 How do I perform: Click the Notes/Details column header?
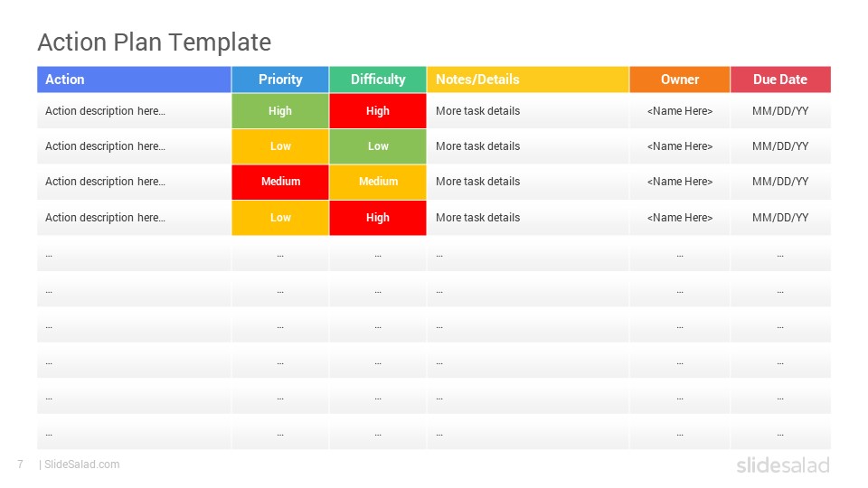pos(528,80)
